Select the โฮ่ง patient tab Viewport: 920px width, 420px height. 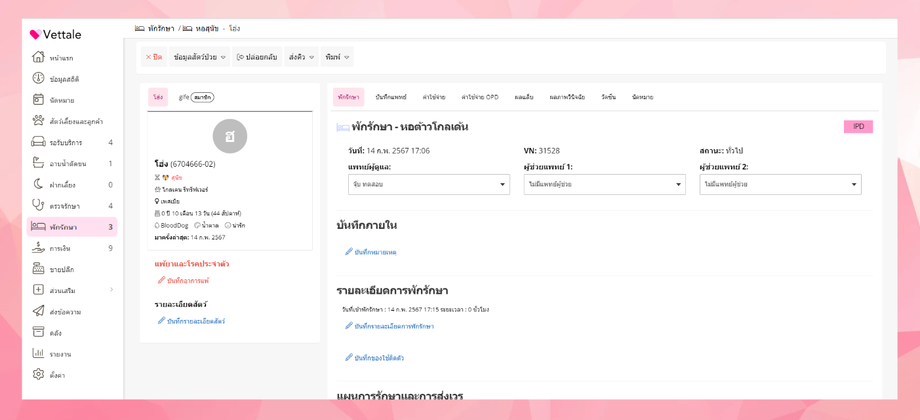[158, 97]
